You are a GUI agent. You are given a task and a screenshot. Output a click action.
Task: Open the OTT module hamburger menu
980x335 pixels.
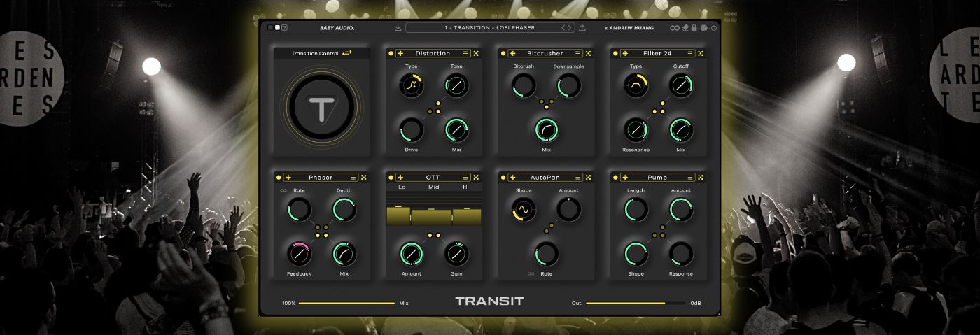465,178
